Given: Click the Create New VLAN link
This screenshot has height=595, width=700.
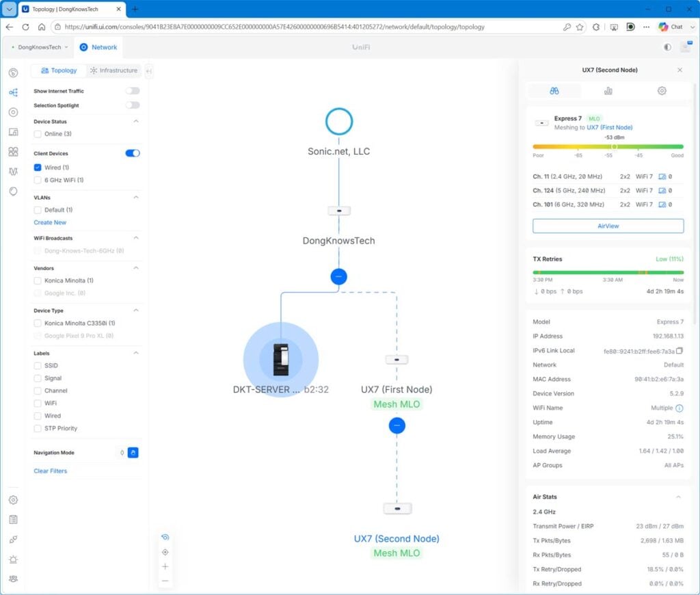Looking at the screenshot, I should [50, 222].
